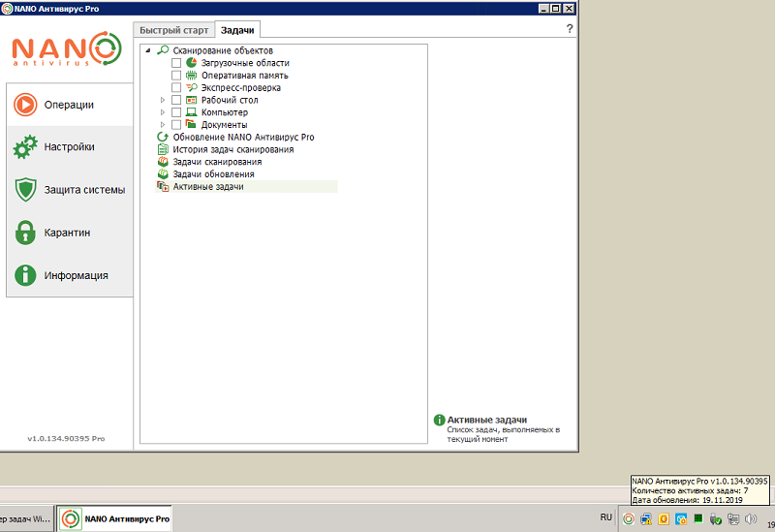Image resolution: width=775 pixels, height=532 pixels.
Task: Select the Задачи tab
Action: tap(236, 30)
